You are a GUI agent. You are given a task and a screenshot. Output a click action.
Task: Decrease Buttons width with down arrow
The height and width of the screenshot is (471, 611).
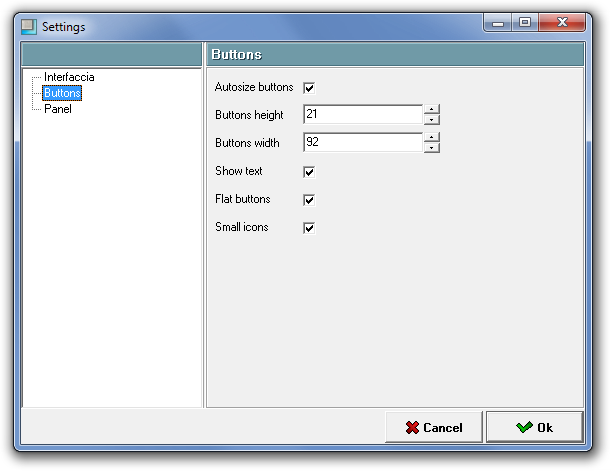(x=431, y=148)
